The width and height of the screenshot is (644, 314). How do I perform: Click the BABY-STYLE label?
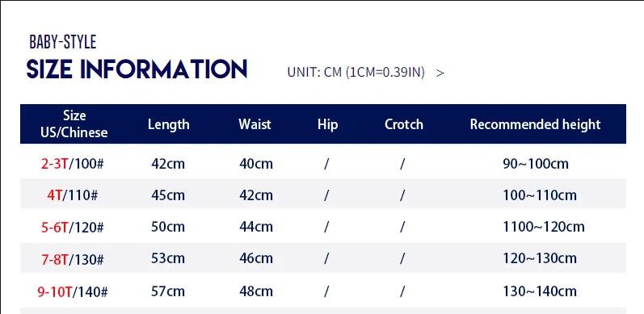pyautogui.click(x=63, y=42)
